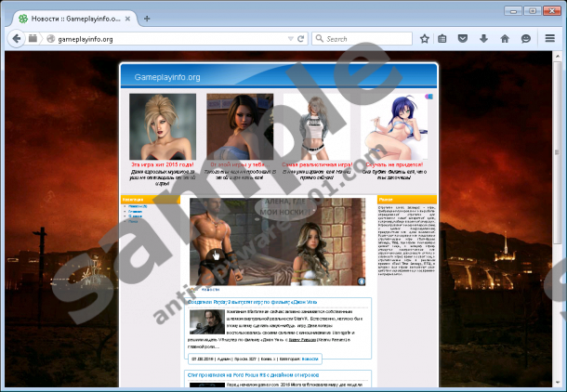Click the search magnifier icon
This screenshot has width=567, height=392.
click(x=318, y=39)
